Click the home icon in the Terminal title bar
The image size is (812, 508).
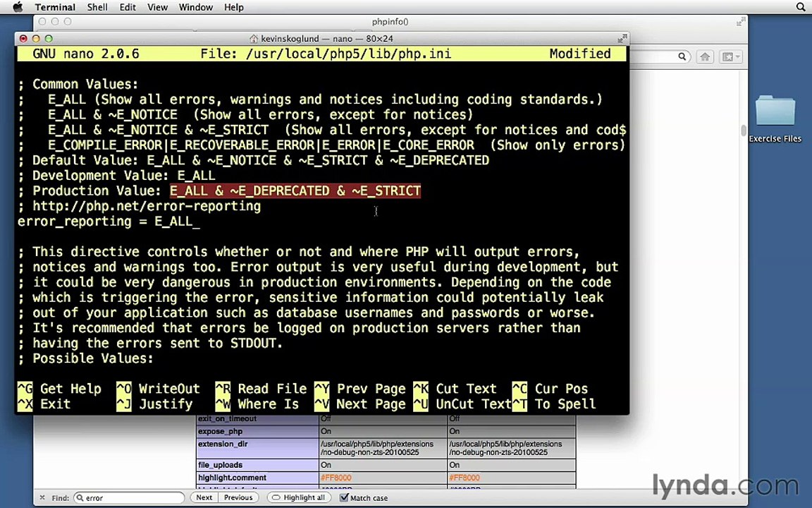253,38
